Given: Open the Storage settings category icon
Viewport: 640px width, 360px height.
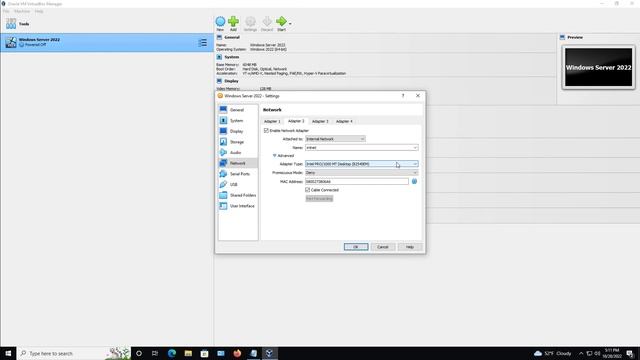Looking at the screenshot, I should point(223,142).
